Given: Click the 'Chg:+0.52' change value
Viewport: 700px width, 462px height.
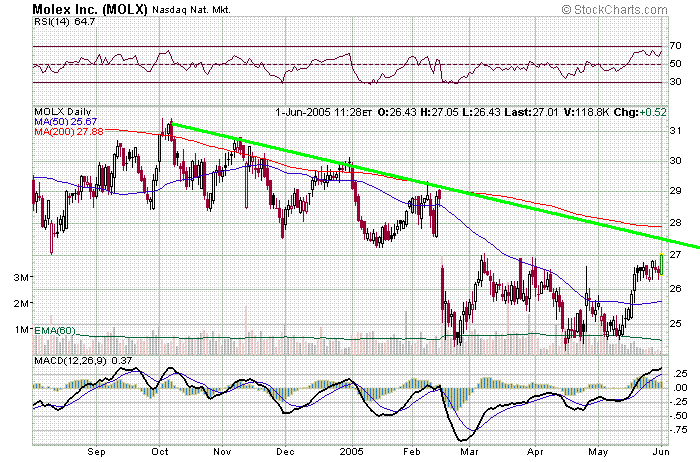Looking at the screenshot, I should 640,112.
